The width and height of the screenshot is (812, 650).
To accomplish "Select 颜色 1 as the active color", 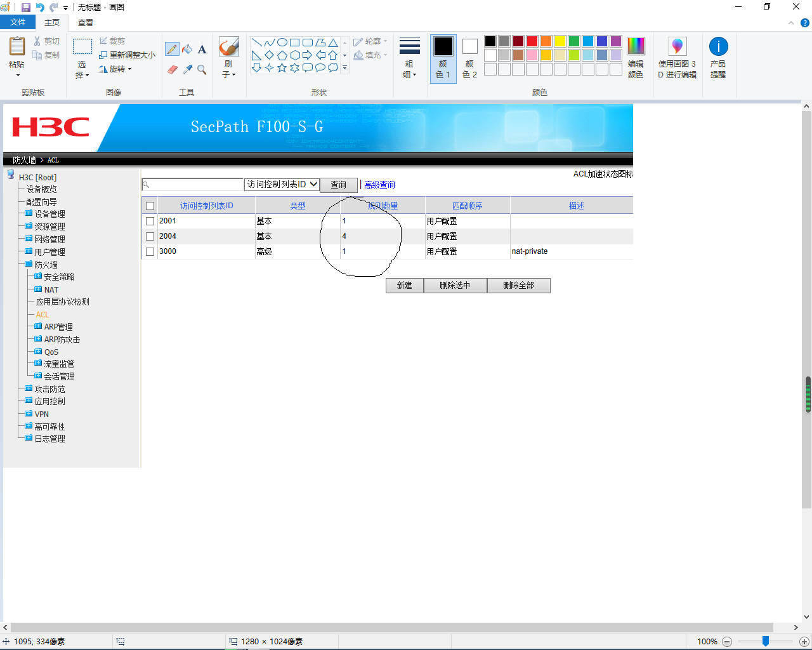I will coord(443,58).
